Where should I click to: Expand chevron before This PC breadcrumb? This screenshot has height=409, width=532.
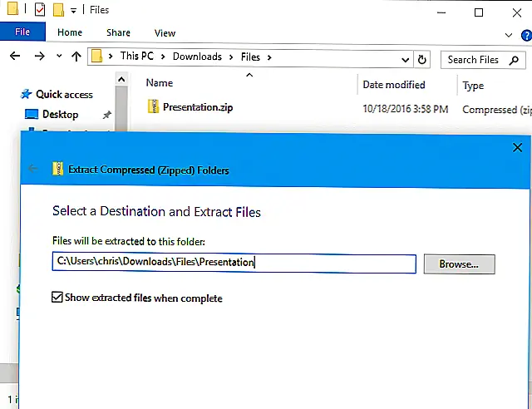tap(111, 57)
